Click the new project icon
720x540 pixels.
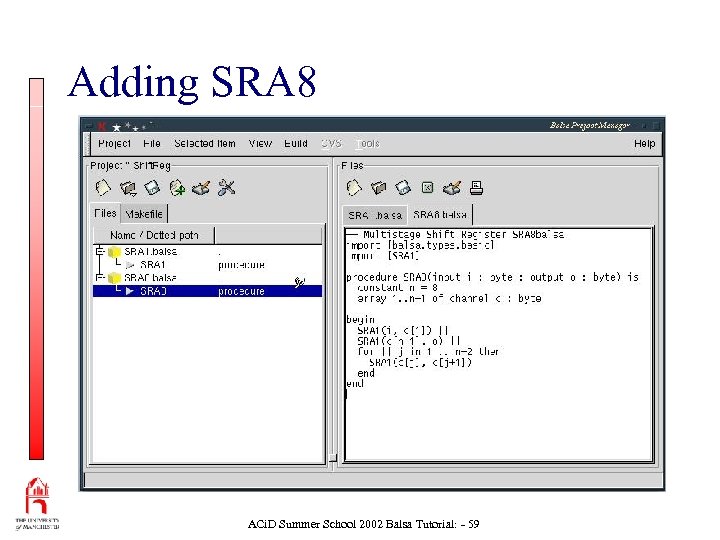click(x=103, y=188)
